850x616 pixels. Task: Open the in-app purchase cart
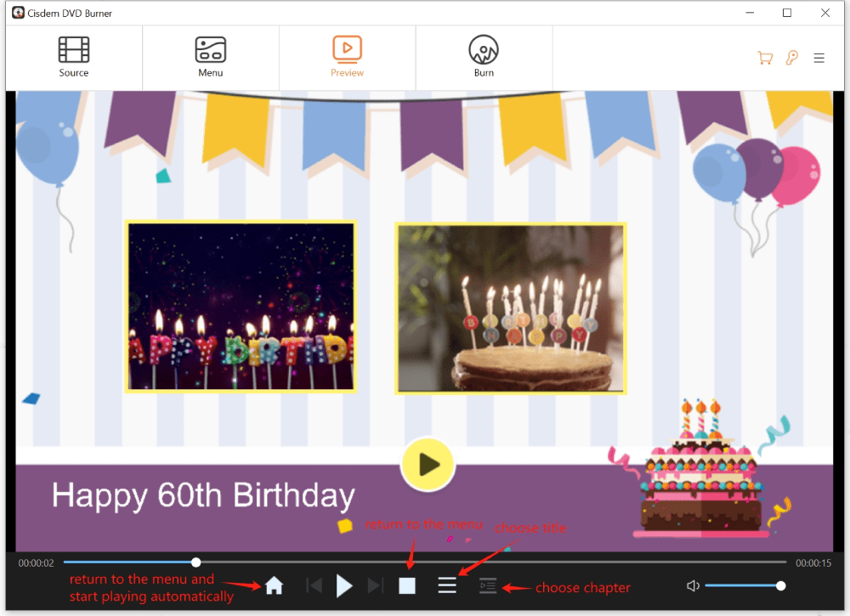(x=764, y=57)
